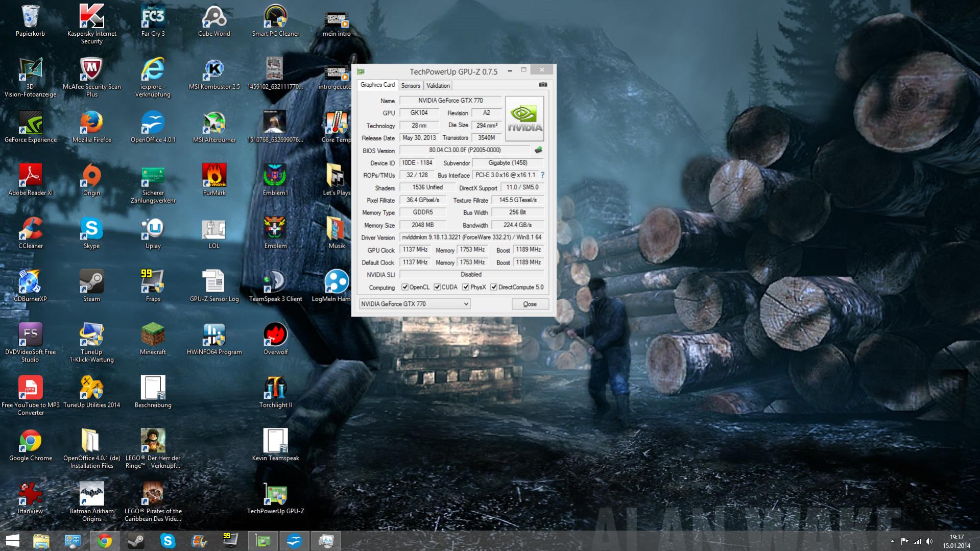Click the GPU Name field

[450, 101]
